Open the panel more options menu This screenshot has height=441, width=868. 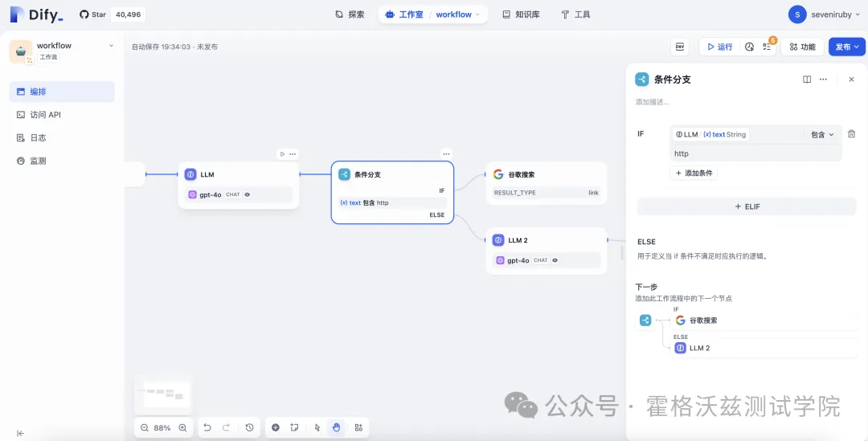pos(823,80)
